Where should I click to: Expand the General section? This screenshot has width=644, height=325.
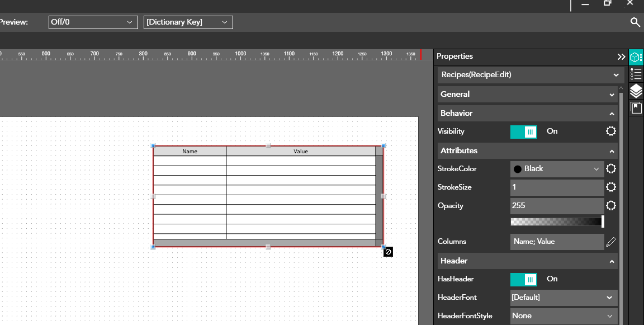pos(528,95)
